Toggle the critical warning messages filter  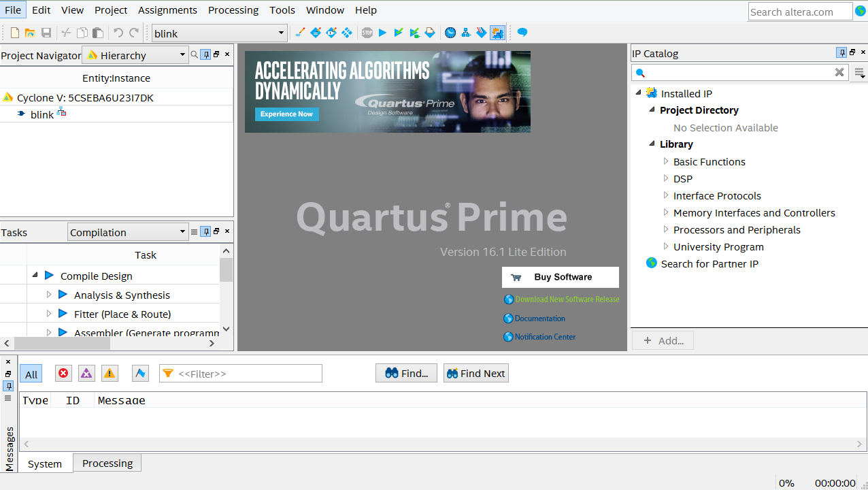click(x=86, y=373)
